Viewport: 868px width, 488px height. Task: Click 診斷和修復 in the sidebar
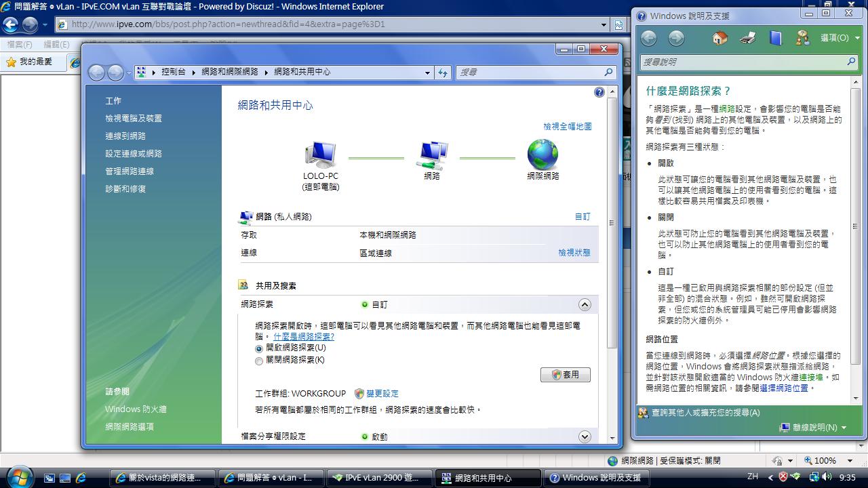pyautogui.click(x=125, y=189)
